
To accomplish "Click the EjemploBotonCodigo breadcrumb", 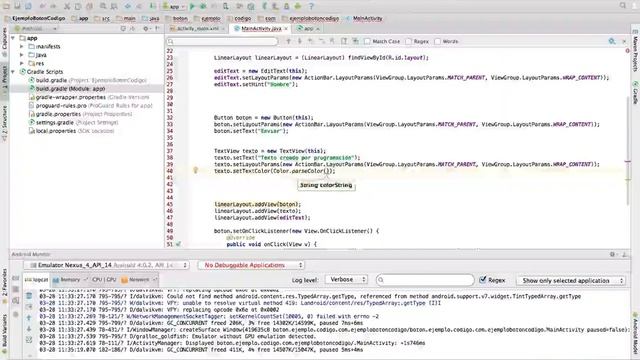I will tap(35, 18).
